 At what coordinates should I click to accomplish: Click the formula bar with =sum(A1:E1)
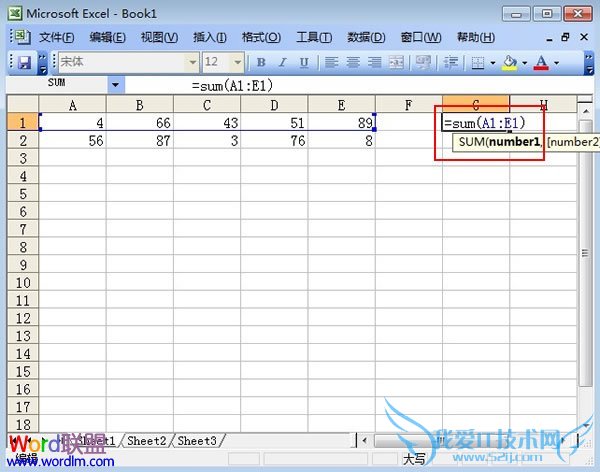click(x=358, y=85)
